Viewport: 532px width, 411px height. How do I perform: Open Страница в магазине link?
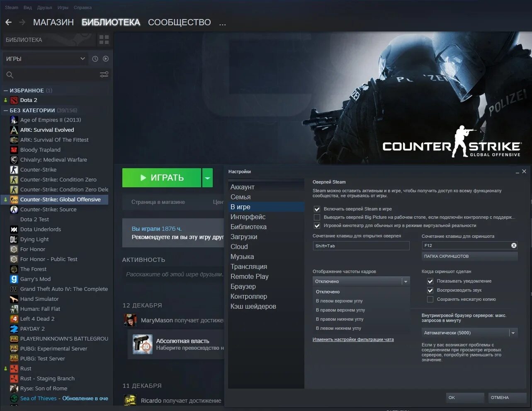[158, 202]
